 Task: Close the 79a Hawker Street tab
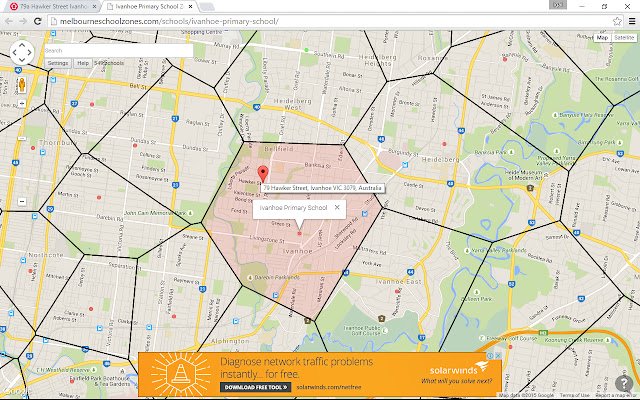tap(94, 7)
